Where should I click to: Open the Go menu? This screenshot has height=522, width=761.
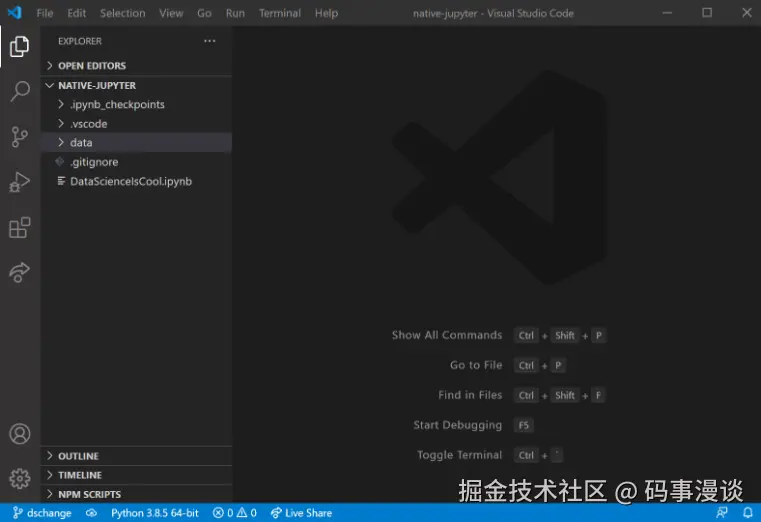click(x=204, y=13)
